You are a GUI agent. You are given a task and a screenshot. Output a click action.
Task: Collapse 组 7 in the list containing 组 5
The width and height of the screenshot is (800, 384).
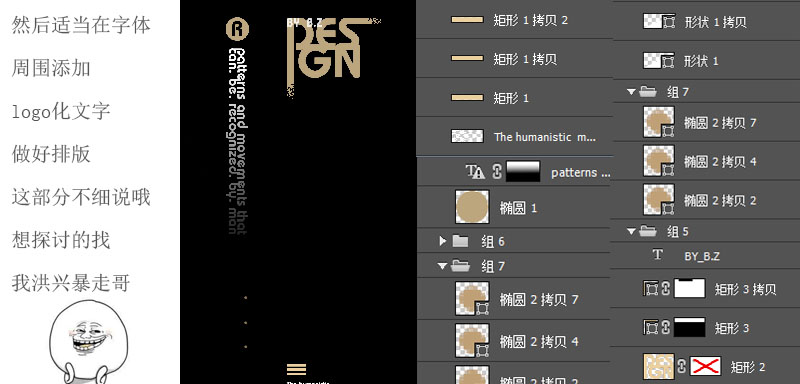tap(632, 92)
